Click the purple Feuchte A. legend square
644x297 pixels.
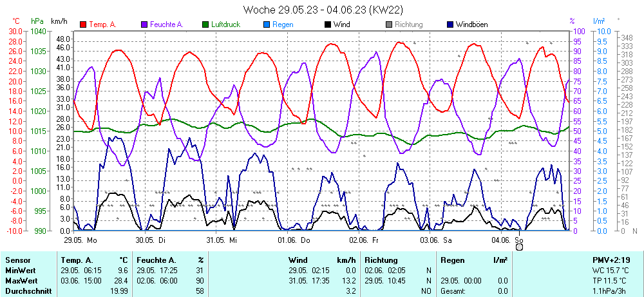[x=144, y=24]
